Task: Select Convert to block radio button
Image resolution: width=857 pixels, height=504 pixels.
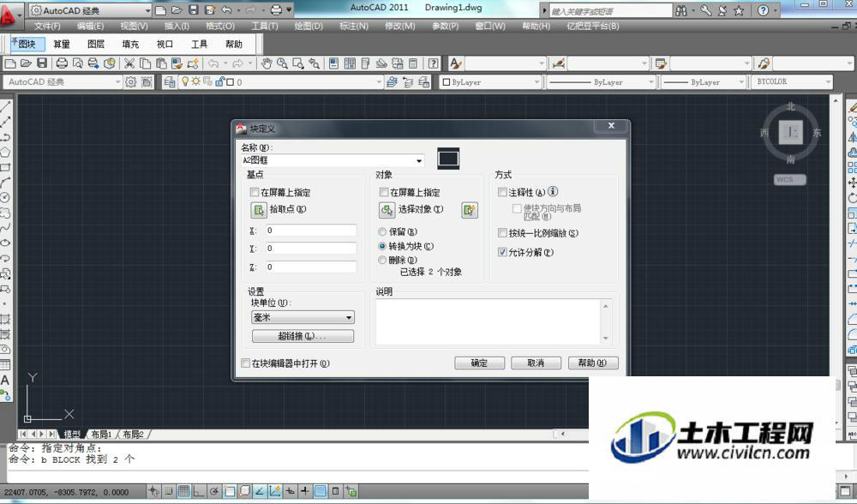Action: coord(382,246)
